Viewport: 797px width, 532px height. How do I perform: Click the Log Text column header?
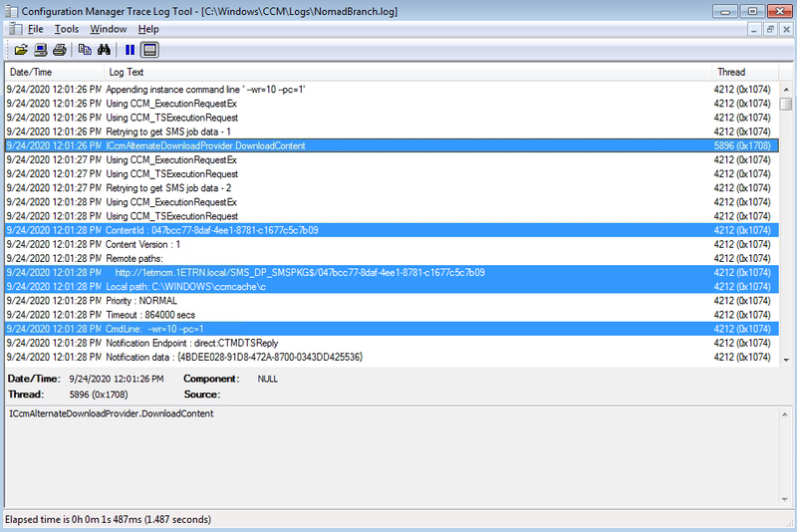pyautogui.click(x=398, y=72)
